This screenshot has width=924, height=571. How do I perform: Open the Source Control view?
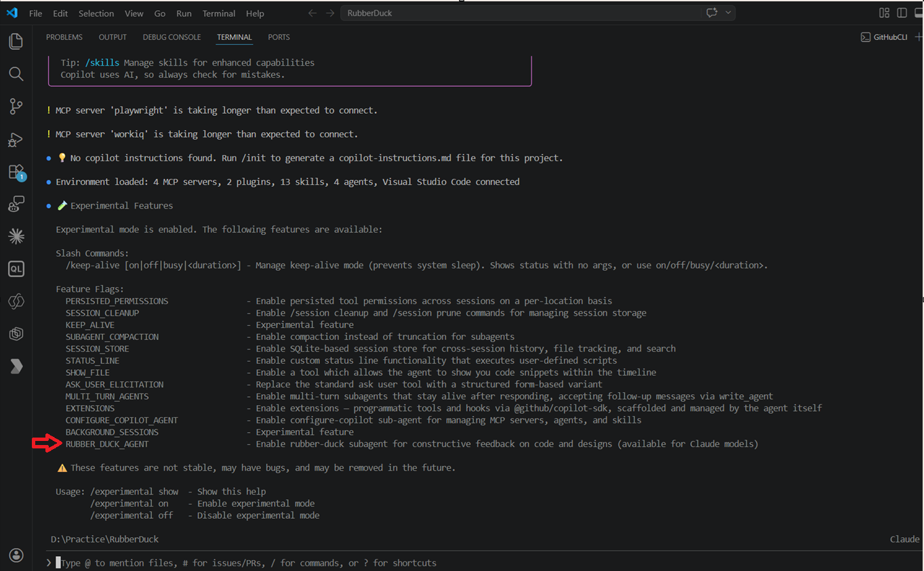pyautogui.click(x=16, y=106)
